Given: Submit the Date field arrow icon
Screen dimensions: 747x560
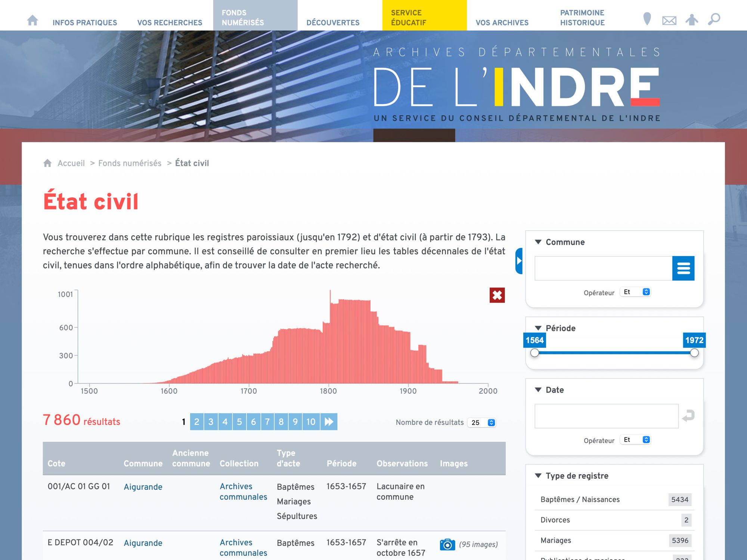Looking at the screenshot, I should [688, 416].
